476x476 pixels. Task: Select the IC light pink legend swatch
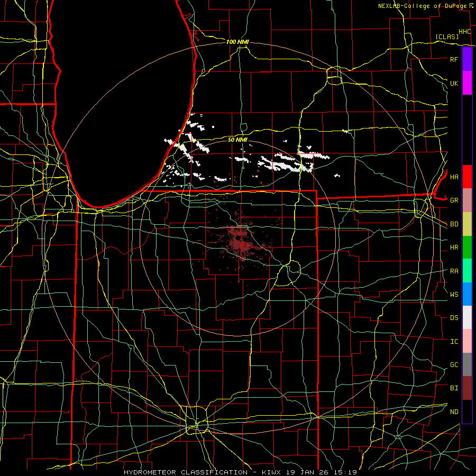click(x=467, y=341)
